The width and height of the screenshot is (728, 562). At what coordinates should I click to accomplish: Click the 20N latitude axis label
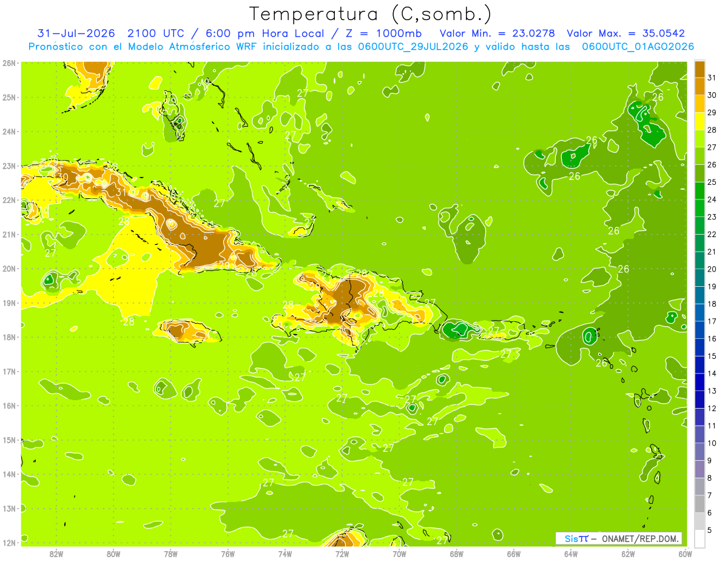coord(8,269)
